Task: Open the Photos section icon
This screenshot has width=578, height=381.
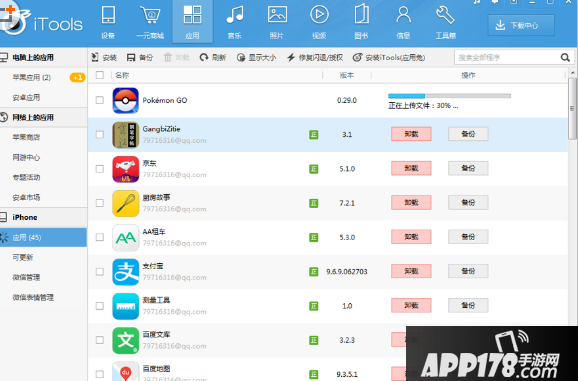Action: pos(277,15)
